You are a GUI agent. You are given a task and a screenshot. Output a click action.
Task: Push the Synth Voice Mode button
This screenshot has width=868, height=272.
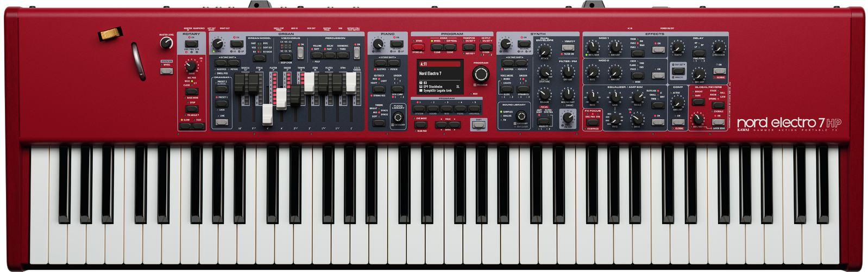pos(507,89)
